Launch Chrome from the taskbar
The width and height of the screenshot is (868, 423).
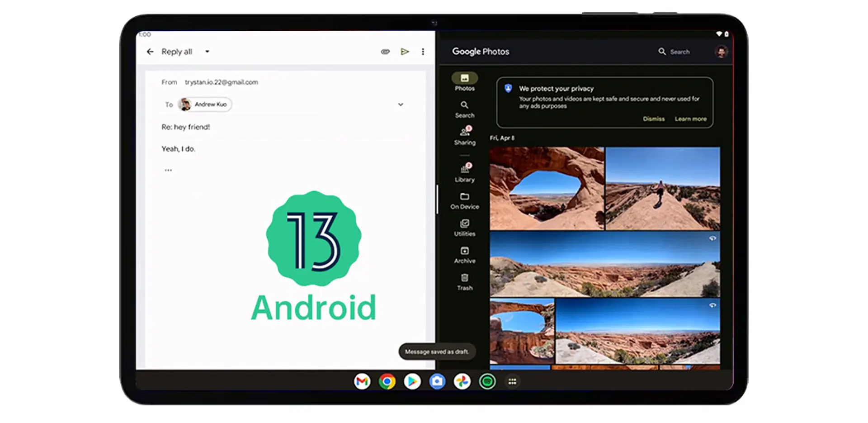tap(387, 381)
